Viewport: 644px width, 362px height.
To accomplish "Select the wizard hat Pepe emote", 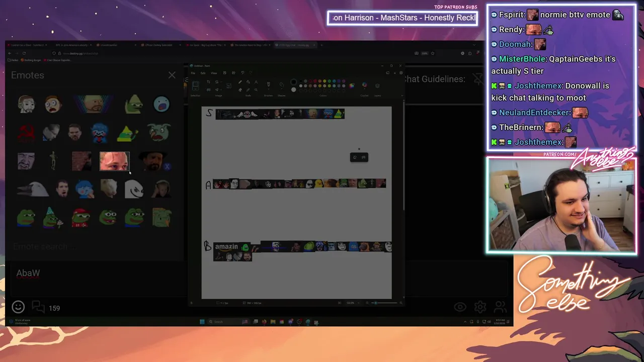I will [53, 217].
